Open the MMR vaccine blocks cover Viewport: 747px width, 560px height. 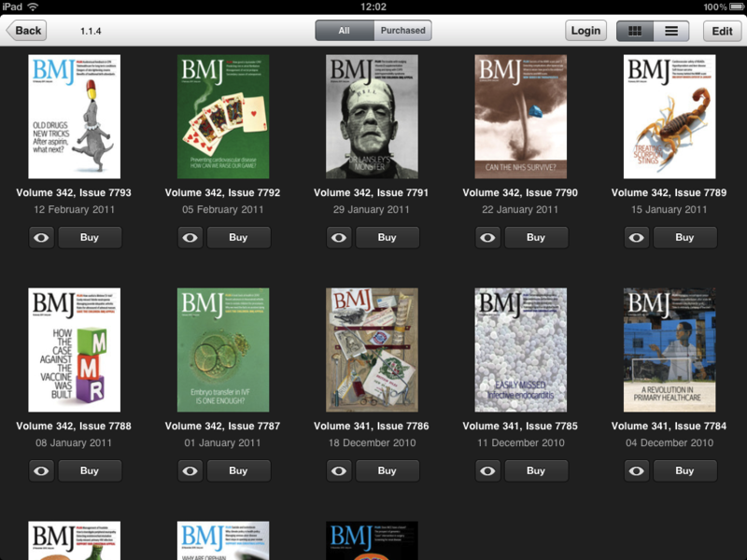point(75,350)
